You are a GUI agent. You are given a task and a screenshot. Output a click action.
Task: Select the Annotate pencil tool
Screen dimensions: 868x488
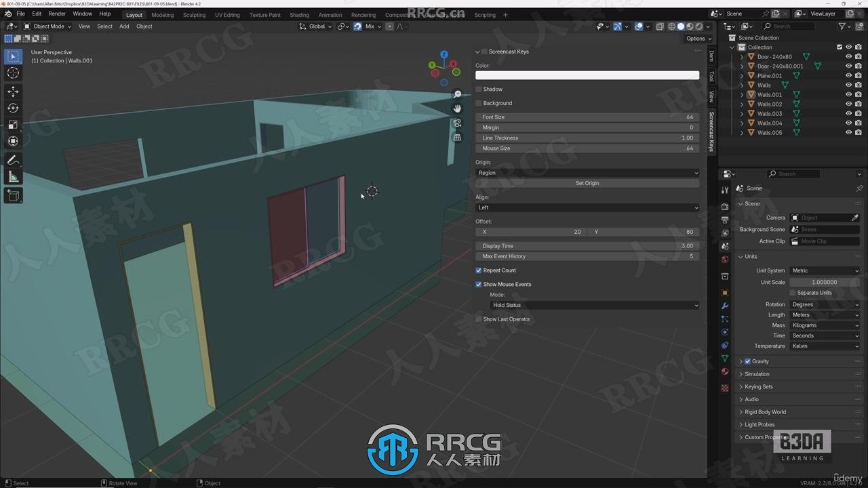click(13, 161)
